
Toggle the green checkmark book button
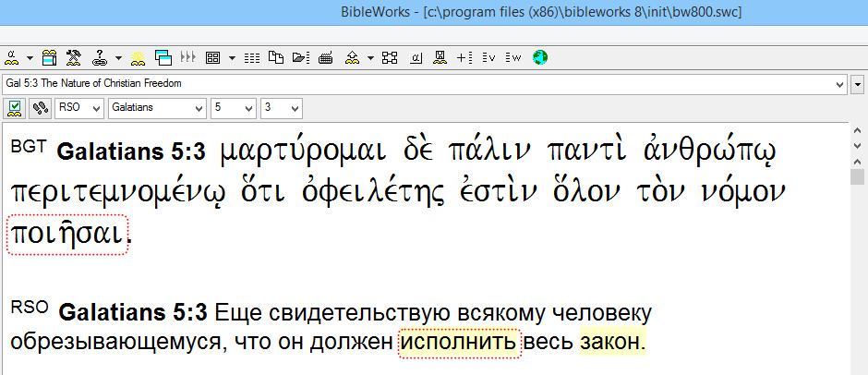tap(15, 107)
